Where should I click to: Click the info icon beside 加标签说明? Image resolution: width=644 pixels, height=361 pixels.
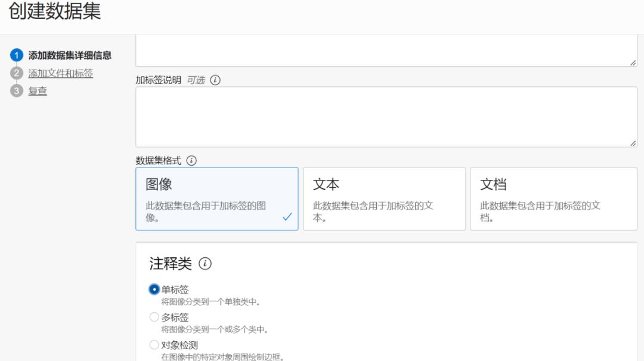[x=215, y=80]
